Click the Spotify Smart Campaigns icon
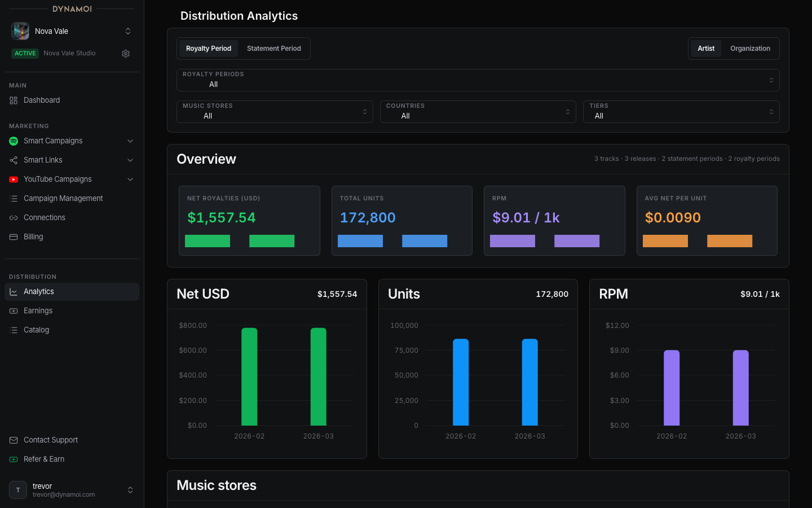 (x=14, y=141)
